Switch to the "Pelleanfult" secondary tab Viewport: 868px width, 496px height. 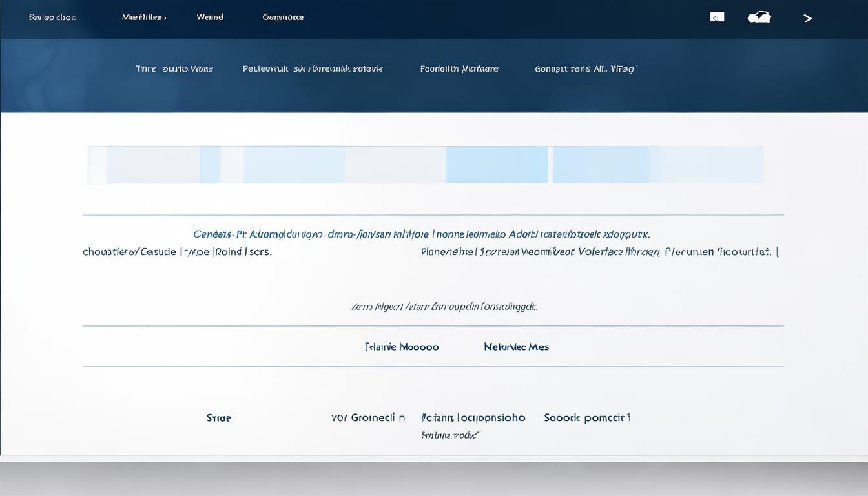click(x=313, y=68)
